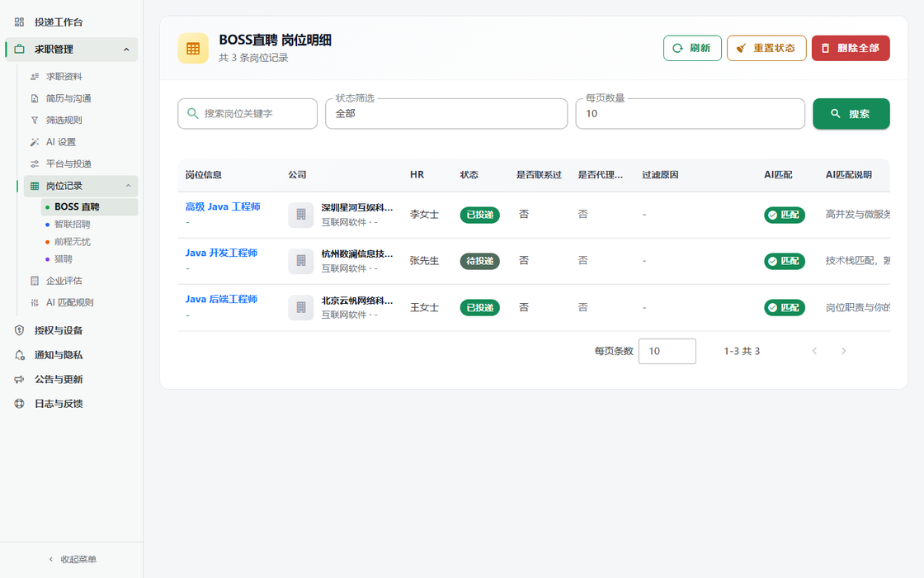The height and width of the screenshot is (578, 924).
Task: Click the AI 设置 magic wand icon
Action: click(35, 142)
